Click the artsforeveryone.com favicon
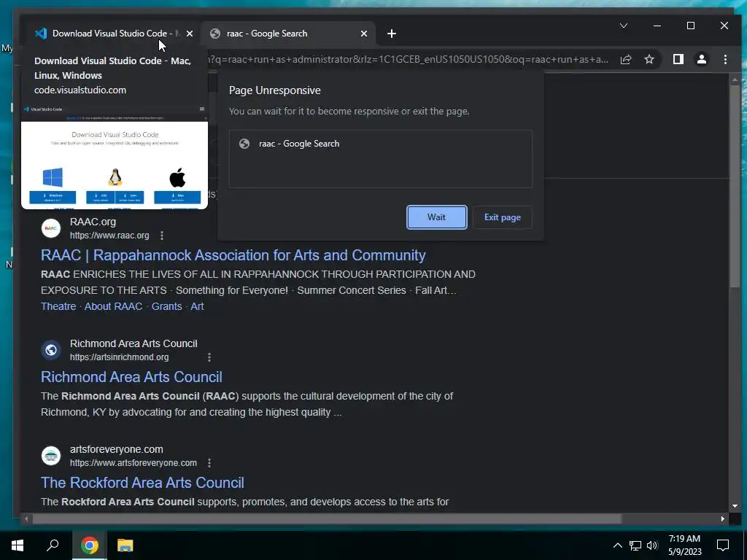The width and height of the screenshot is (747, 560). click(x=51, y=456)
